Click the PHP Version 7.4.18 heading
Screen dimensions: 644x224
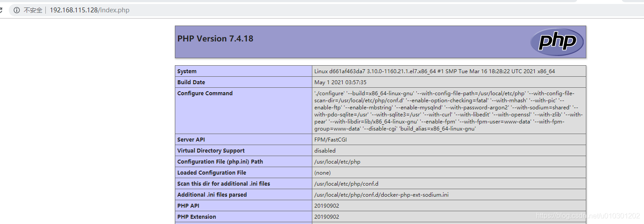215,38
